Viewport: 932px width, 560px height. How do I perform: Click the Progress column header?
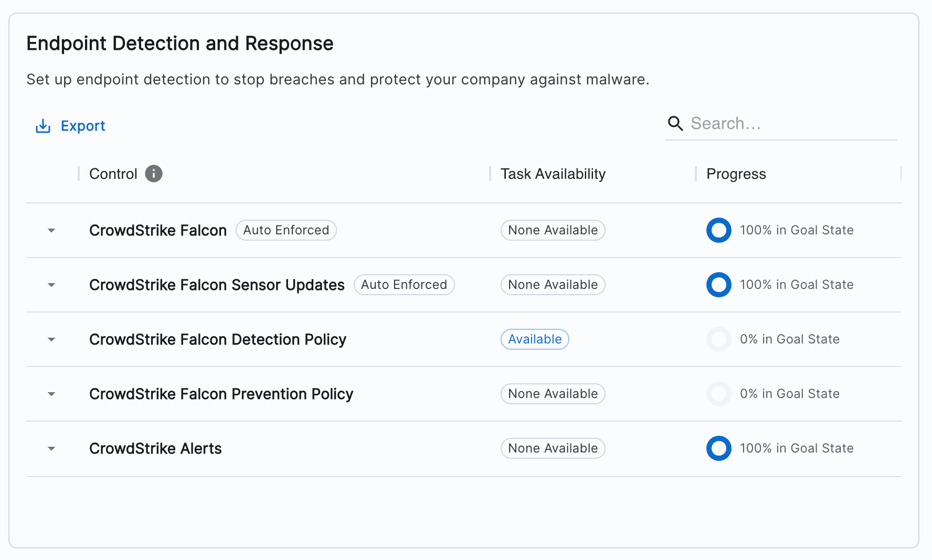(736, 174)
